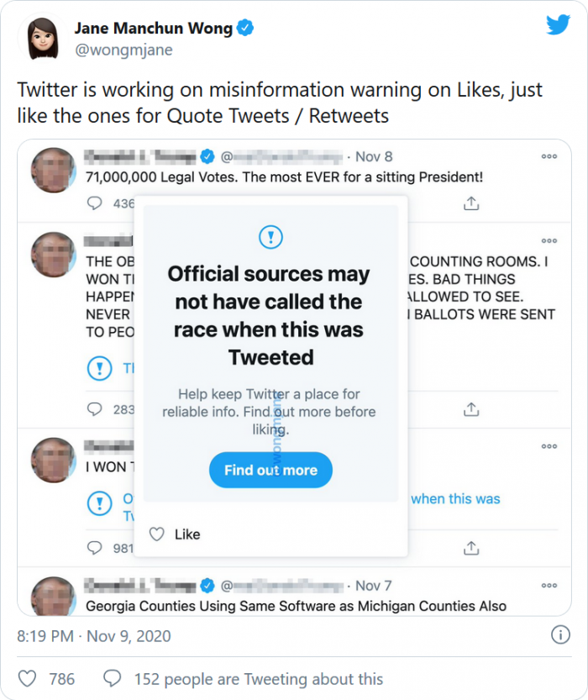Viewport: 588px width, 700px height.
Task: Share the second embedded tweet
Action: pyautogui.click(x=471, y=409)
